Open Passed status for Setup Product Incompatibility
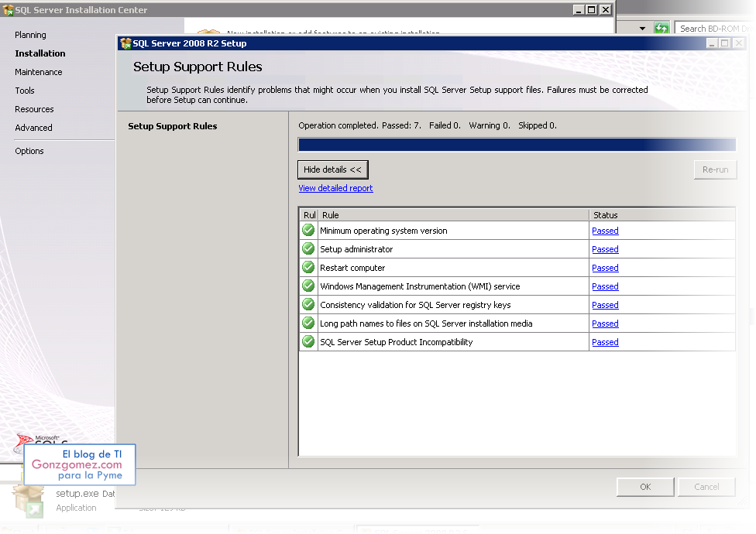Screen dimensions: 756x534 tap(605, 342)
